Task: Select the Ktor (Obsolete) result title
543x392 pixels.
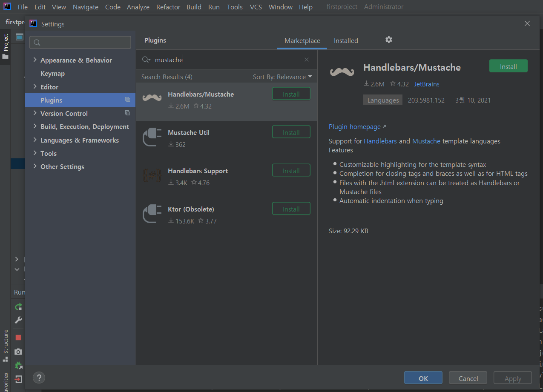Action: click(x=191, y=209)
